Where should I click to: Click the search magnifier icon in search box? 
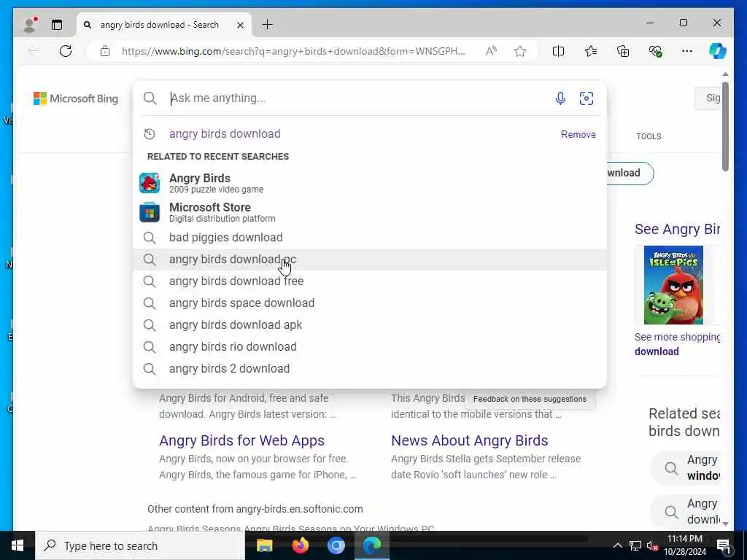(150, 98)
